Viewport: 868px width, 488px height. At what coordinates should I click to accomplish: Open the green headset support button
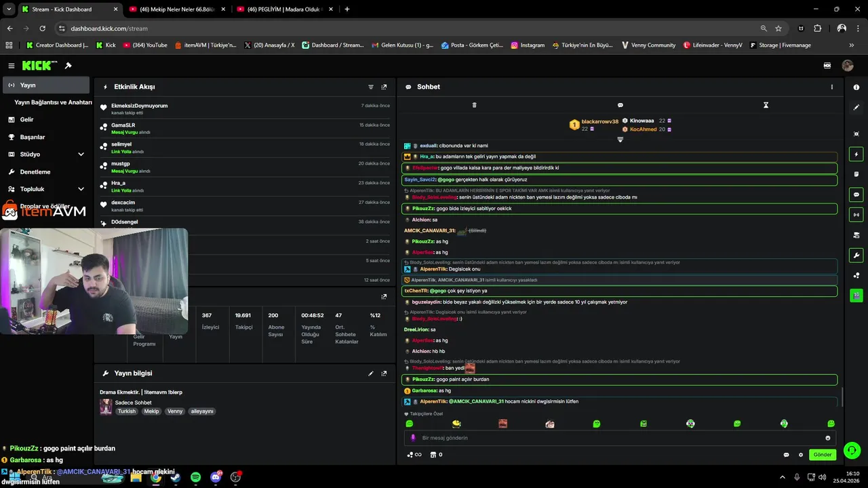coord(852,450)
